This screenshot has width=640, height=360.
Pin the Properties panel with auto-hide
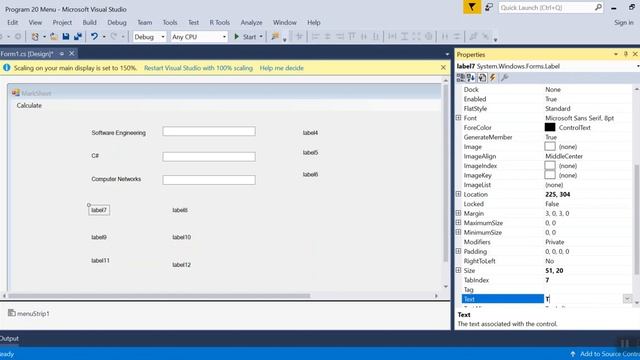tap(625, 54)
